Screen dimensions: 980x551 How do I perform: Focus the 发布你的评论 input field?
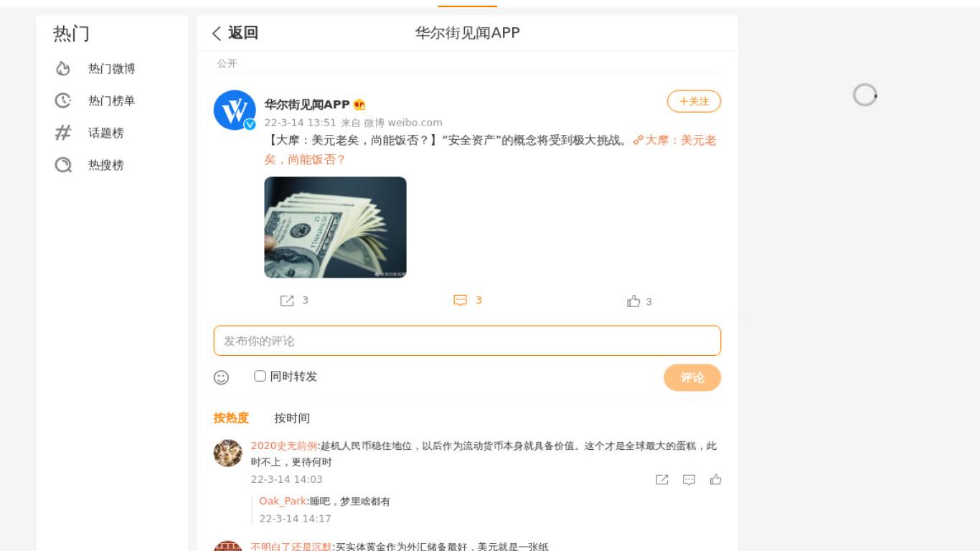tap(467, 341)
